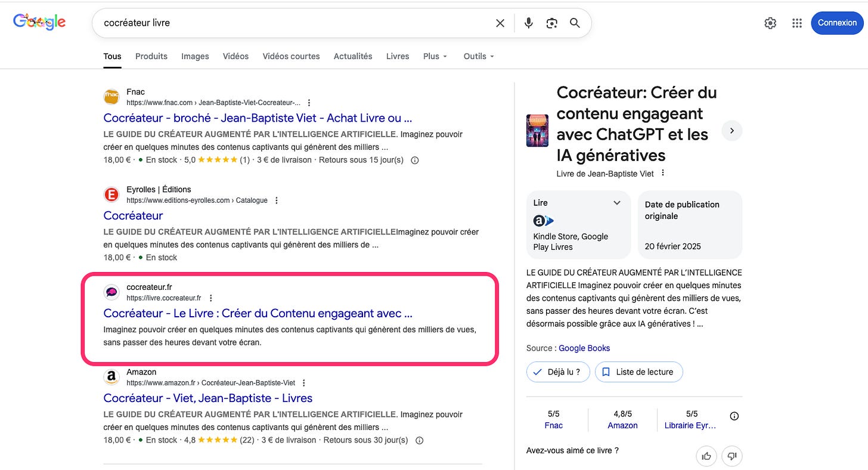
Task: Click thumbs down for the book
Action: [732, 456]
